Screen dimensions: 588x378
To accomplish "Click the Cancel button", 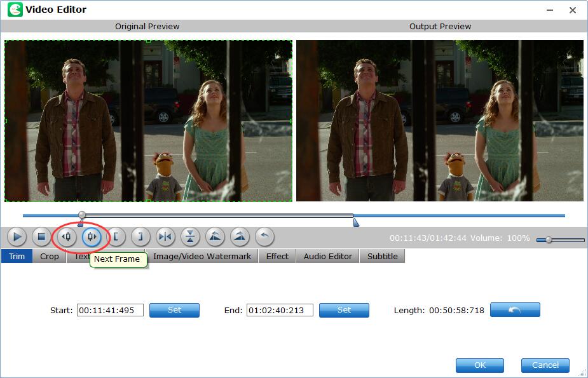I will coord(545,365).
